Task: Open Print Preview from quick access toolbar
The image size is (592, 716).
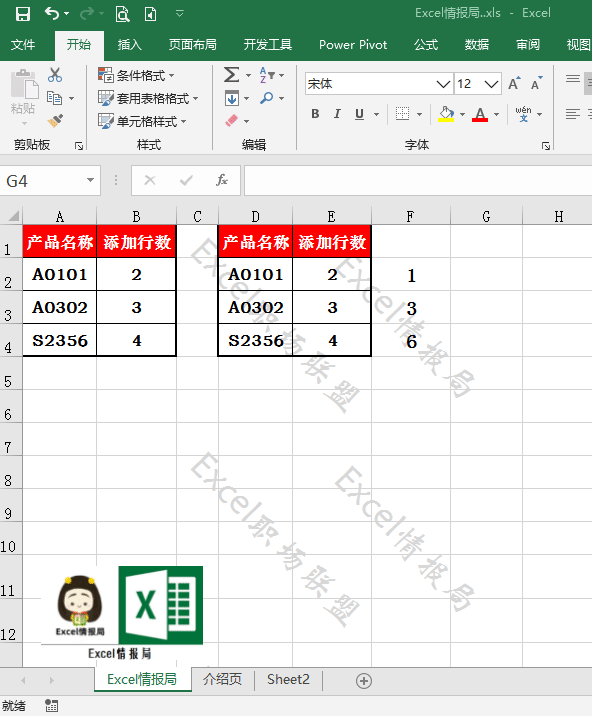Action: pyautogui.click(x=122, y=14)
